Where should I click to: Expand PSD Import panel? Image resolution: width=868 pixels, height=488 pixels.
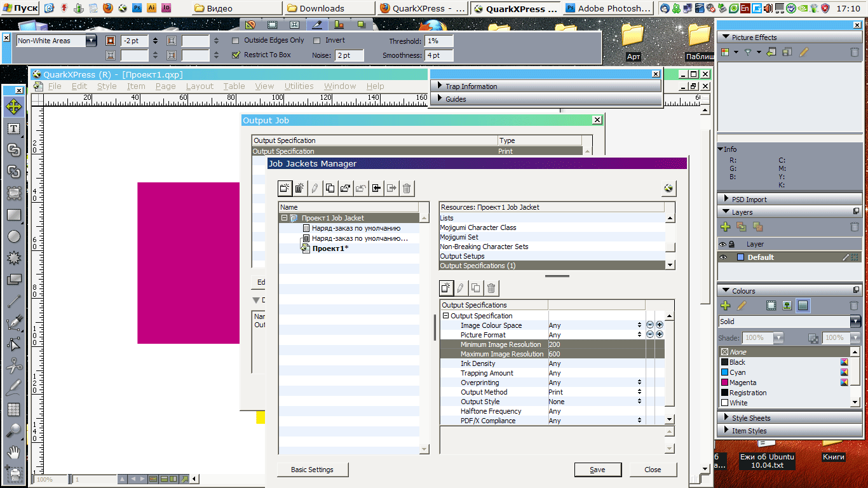(726, 199)
